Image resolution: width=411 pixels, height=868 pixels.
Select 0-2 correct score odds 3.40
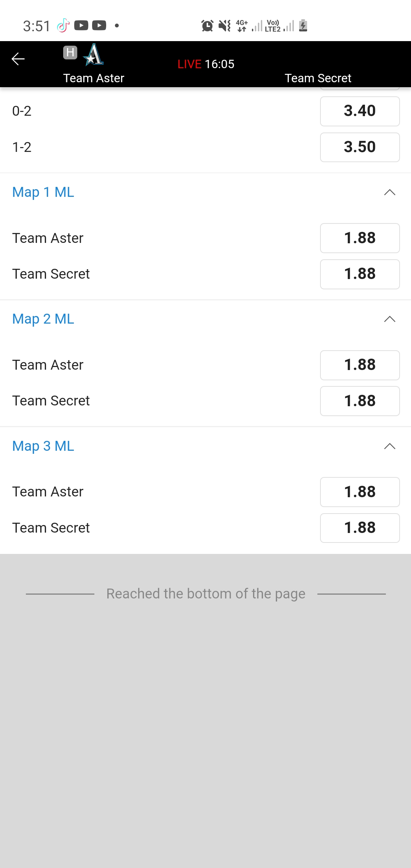pyautogui.click(x=360, y=111)
